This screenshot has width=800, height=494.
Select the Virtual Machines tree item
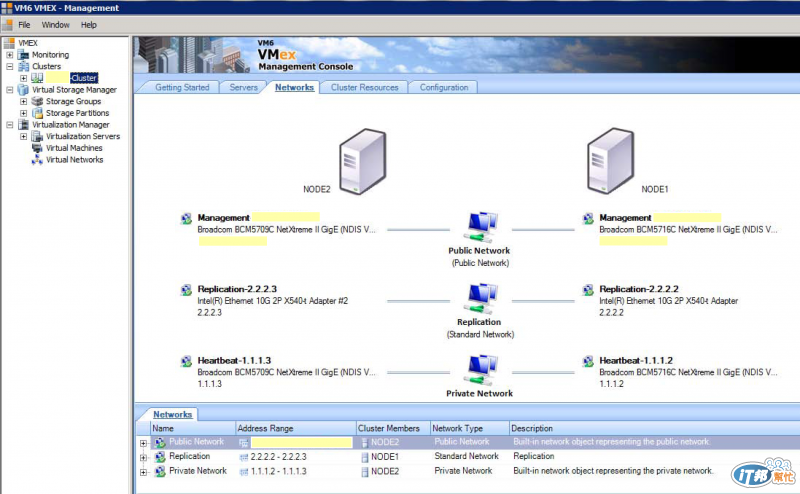pyautogui.click(x=74, y=148)
